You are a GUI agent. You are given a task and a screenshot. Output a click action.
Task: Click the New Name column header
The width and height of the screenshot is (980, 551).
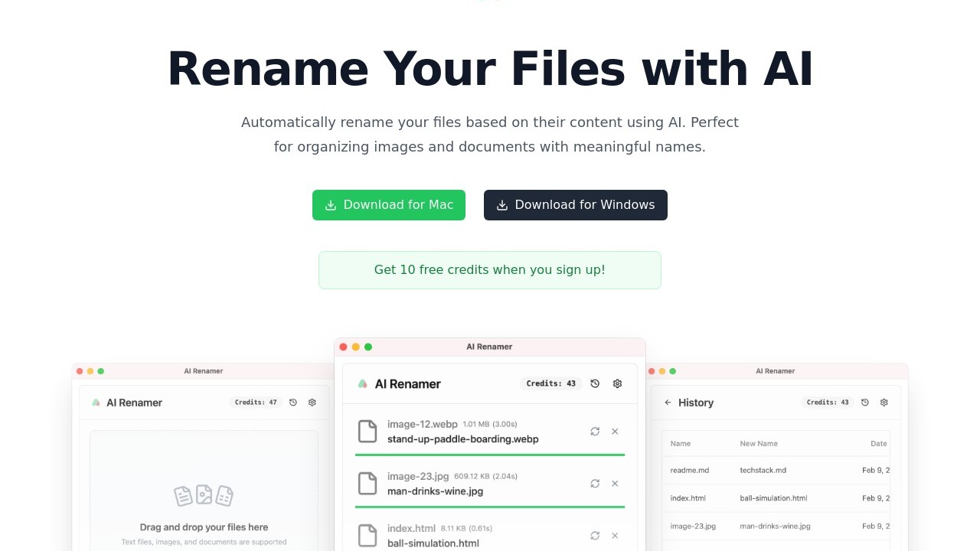pyautogui.click(x=759, y=444)
